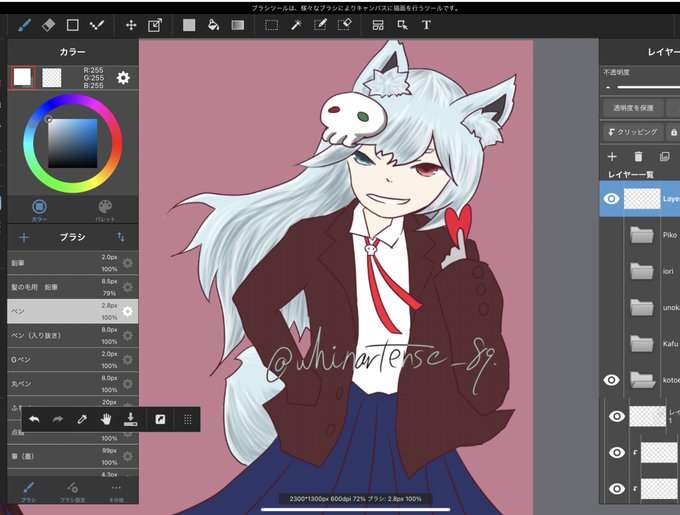Pick a shade in saturation square
Viewport: 680px width, 515px height.
[x=72, y=143]
